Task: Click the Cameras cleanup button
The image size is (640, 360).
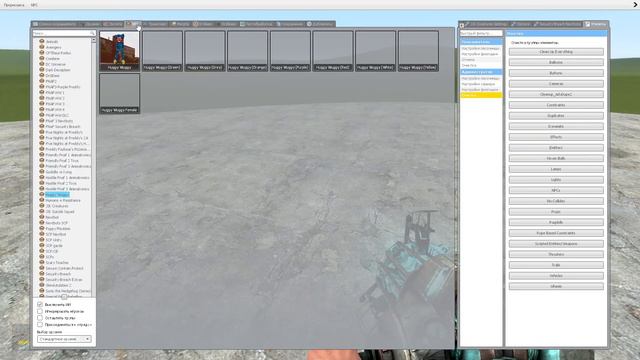Action: [556, 84]
